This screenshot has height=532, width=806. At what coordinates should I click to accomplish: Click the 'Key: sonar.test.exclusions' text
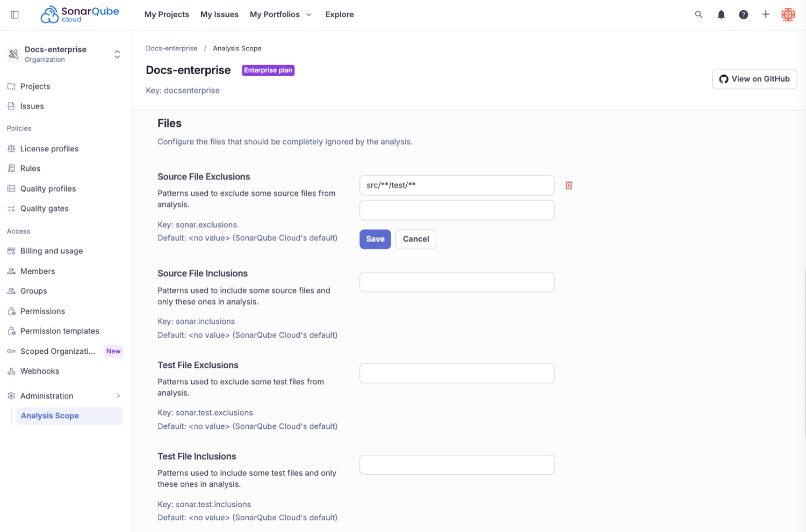coord(205,413)
